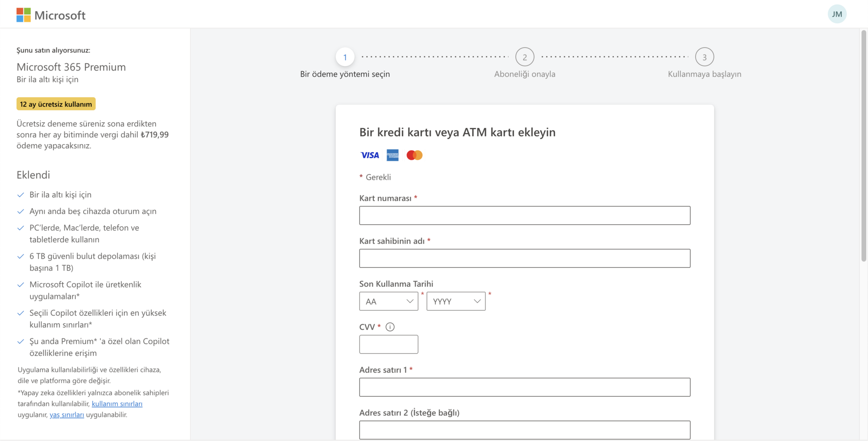
Task: Focus the Kart sahibinin adı field
Action: click(524, 258)
